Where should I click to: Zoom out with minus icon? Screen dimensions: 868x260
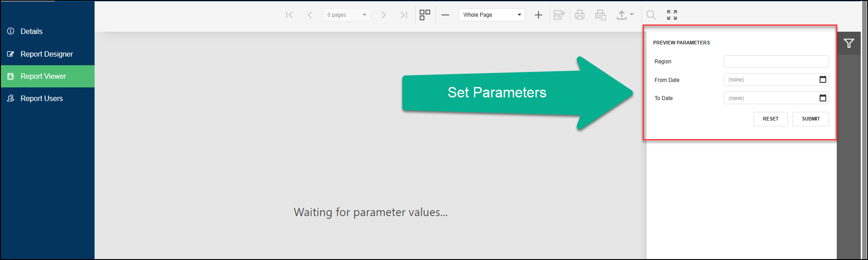click(x=445, y=15)
